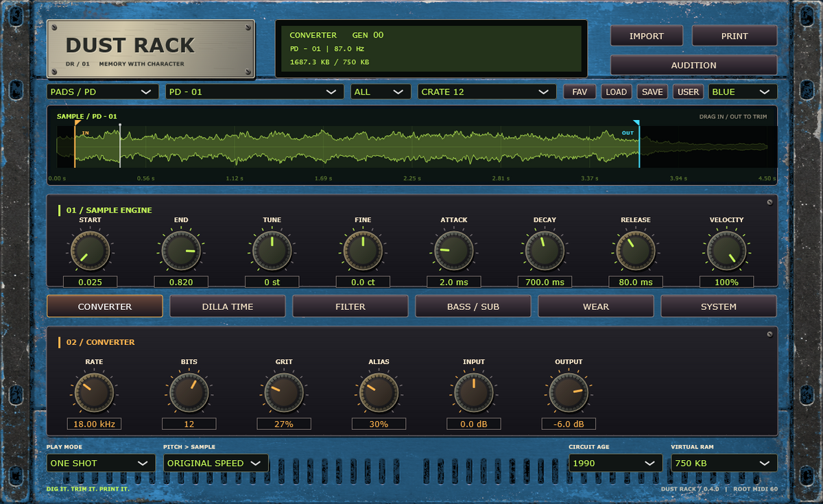The height and width of the screenshot is (504, 823).
Task: Toggle the FAV button
Action: point(580,92)
